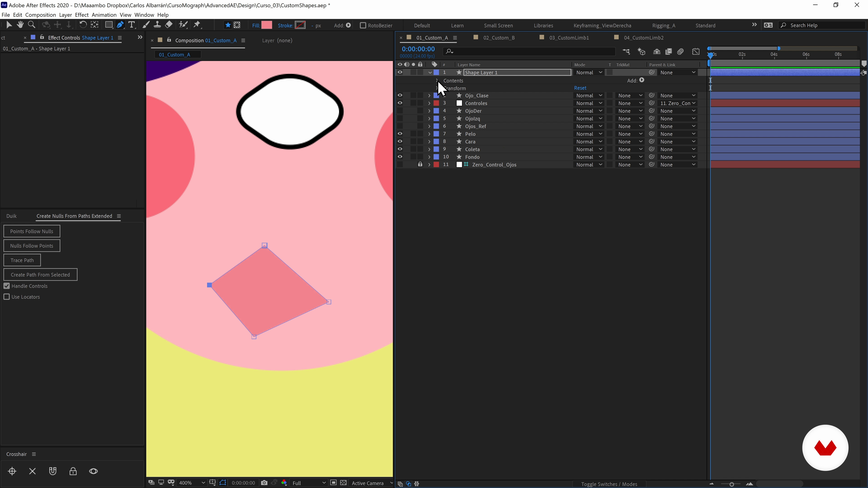Hide the Ojo_Clase layer
The height and width of the screenshot is (488, 868).
[400, 96]
